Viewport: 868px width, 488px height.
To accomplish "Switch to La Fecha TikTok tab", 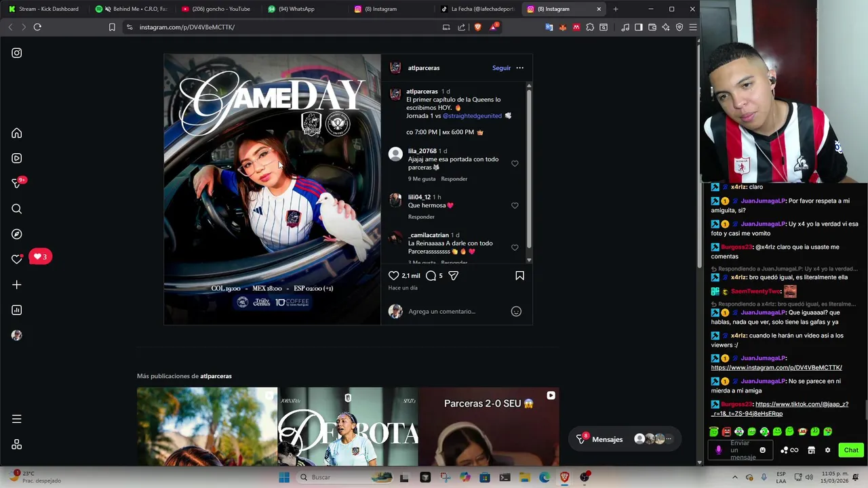I will click(477, 9).
